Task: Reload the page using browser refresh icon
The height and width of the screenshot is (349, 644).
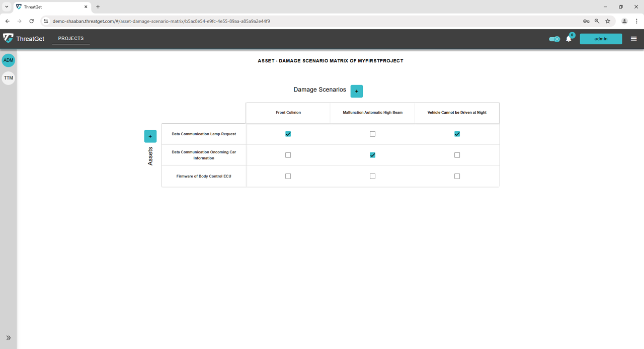Action: pyautogui.click(x=31, y=21)
